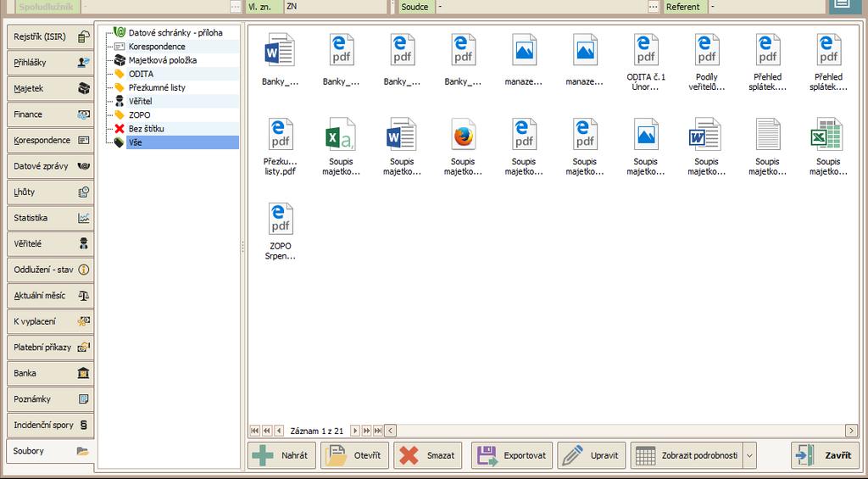Click the horizontal scrollbar left arrow
This screenshot has height=479, width=868.
[x=390, y=431]
